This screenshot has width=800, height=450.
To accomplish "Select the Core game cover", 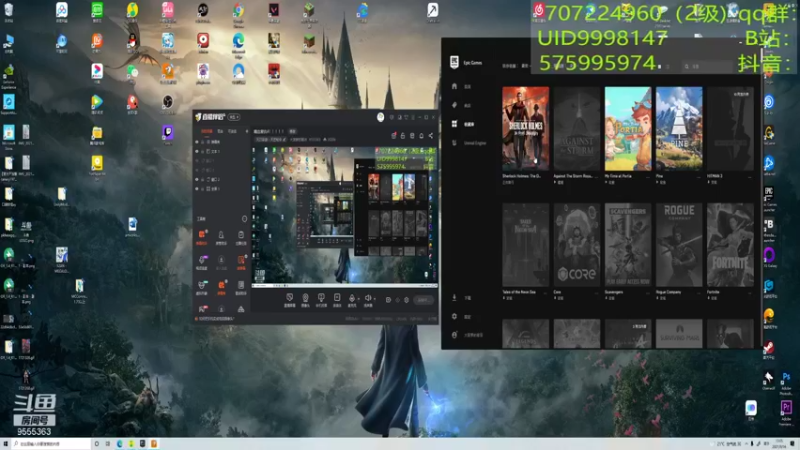I will point(577,245).
